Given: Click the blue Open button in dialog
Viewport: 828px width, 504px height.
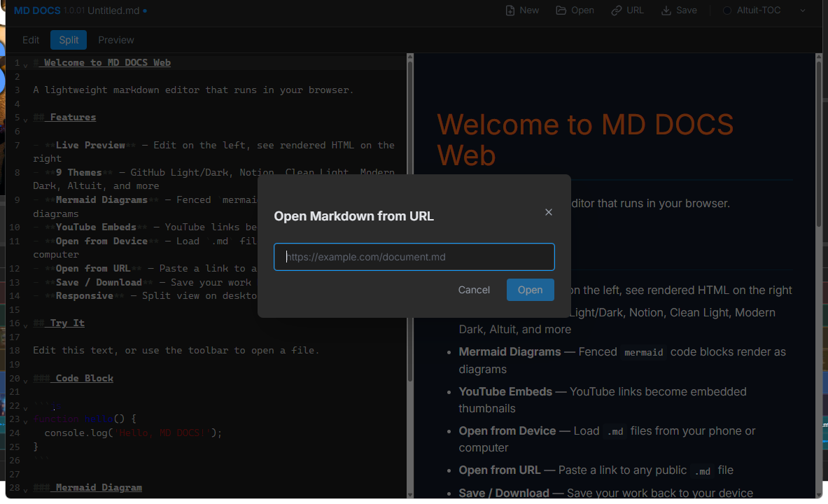Looking at the screenshot, I should click(x=530, y=290).
